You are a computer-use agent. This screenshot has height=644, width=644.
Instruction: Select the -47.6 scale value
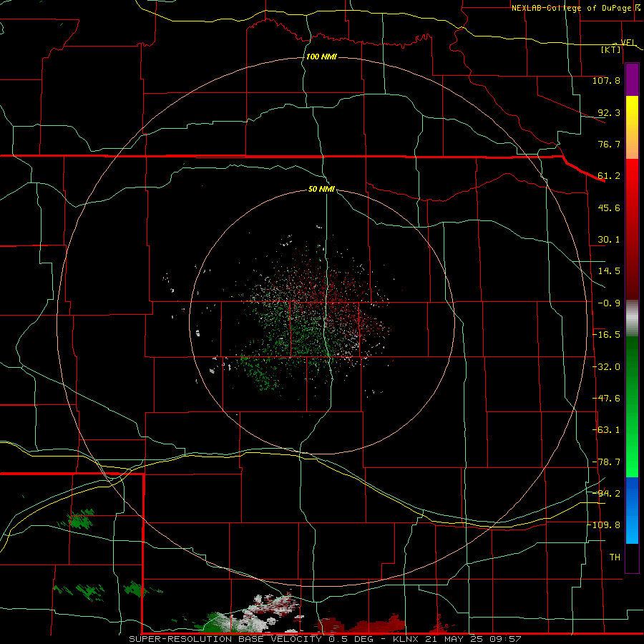click(606, 399)
